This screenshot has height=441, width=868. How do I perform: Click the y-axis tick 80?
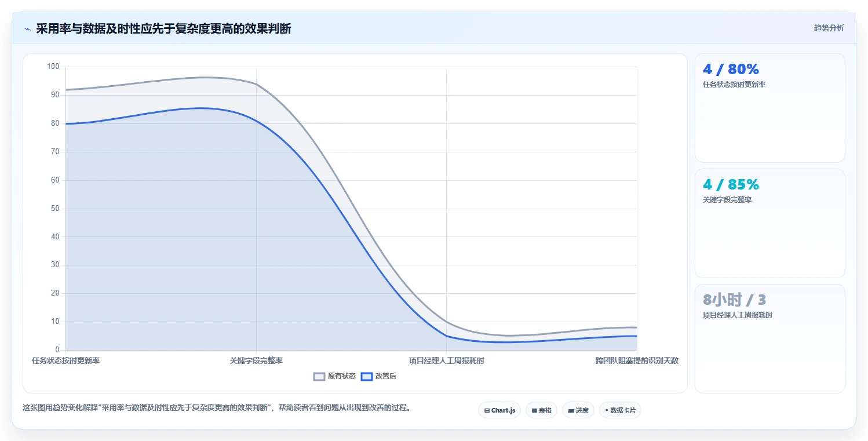[55, 123]
